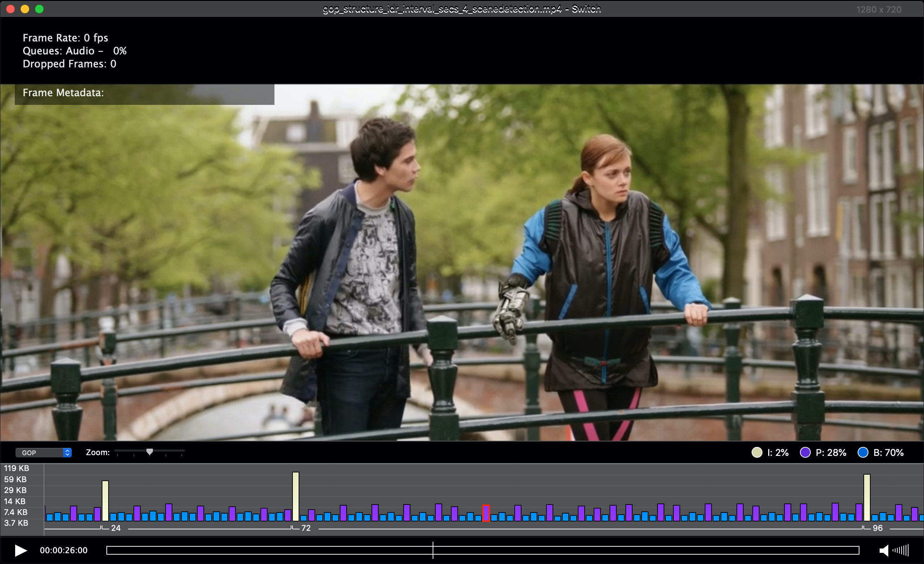Click the timecode 00:00:26:00

tap(64, 550)
